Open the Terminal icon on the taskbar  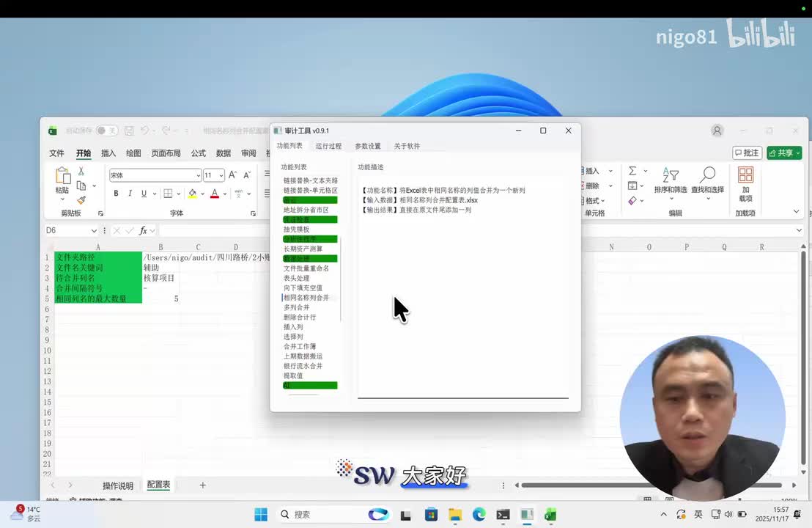point(503,515)
